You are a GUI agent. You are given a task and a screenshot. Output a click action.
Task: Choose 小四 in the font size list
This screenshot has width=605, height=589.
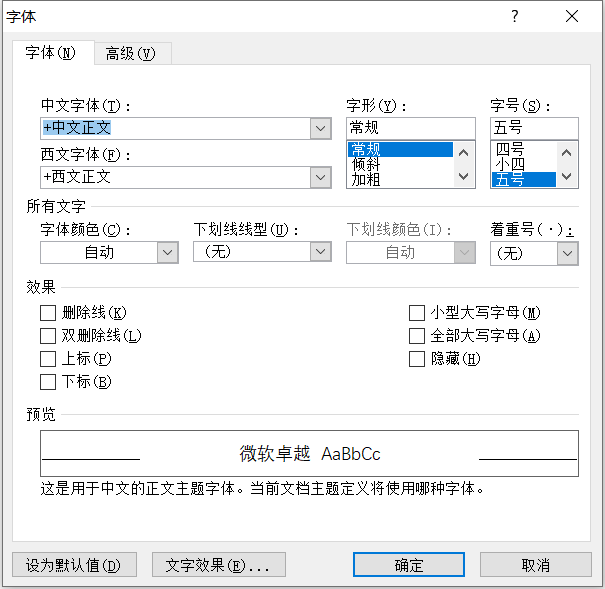click(x=509, y=165)
